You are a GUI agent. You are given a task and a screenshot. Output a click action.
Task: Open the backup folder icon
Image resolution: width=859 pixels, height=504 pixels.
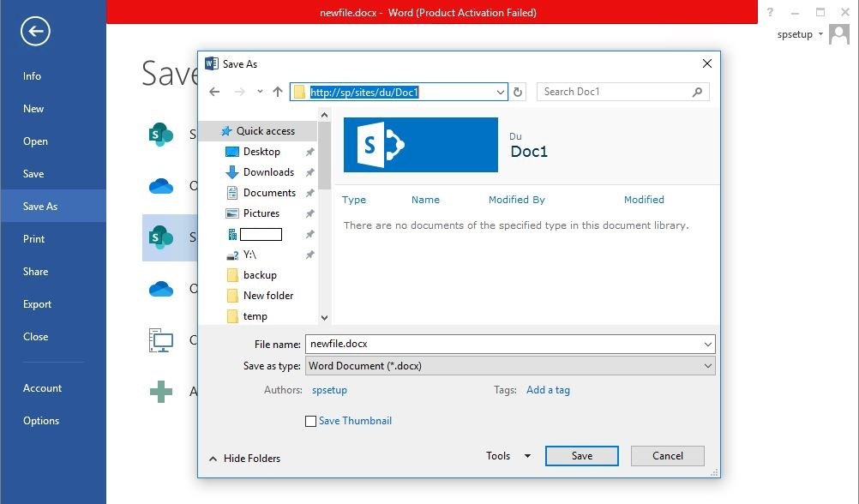[x=232, y=275]
